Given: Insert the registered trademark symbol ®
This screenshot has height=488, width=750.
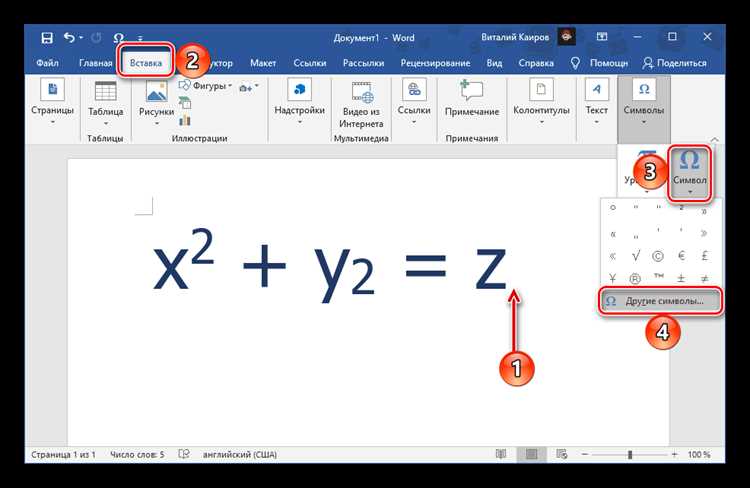Looking at the screenshot, I should pyautogui.click(x=635, y=278).
